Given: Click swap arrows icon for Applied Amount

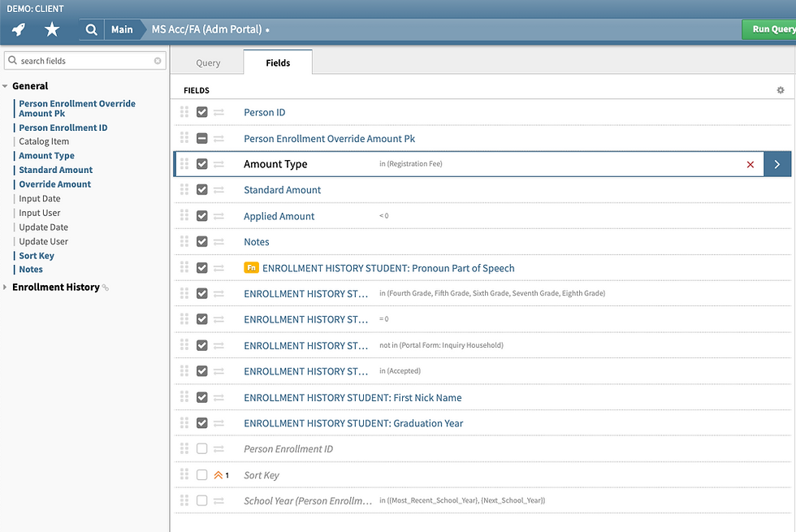Looking at the screenshot, I should pyautogui.click(x=218, y=216).
